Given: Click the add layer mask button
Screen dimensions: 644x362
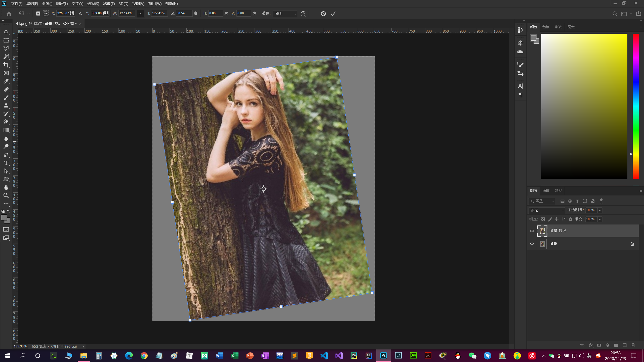Looking at the screenshot, I should coord(599,345).
